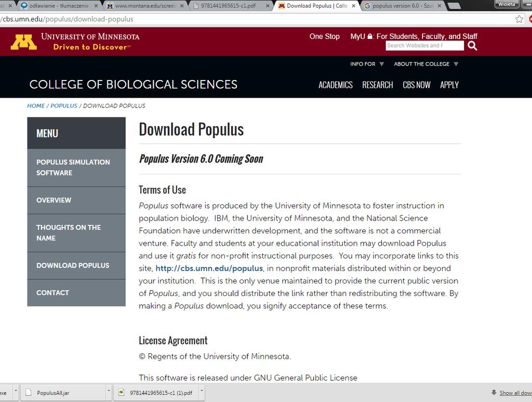Open the http://cbs.umn.edu/populus link

point(209,269)
